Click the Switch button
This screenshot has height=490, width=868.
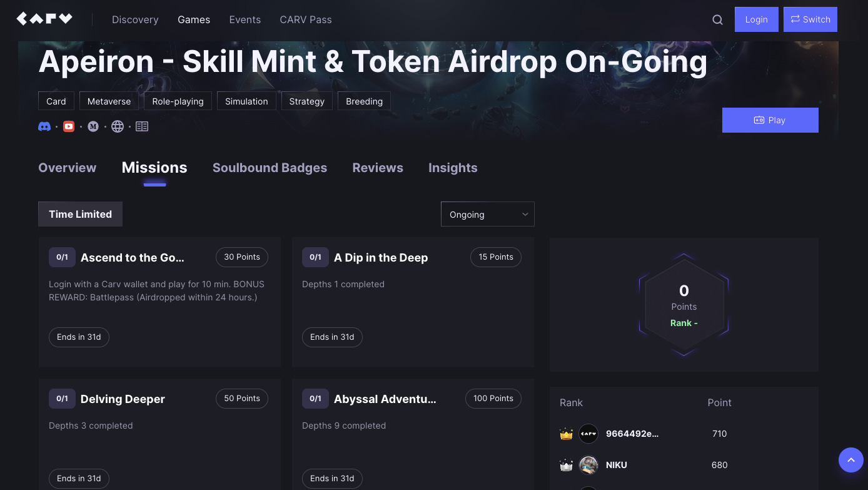tap(810, 19)
